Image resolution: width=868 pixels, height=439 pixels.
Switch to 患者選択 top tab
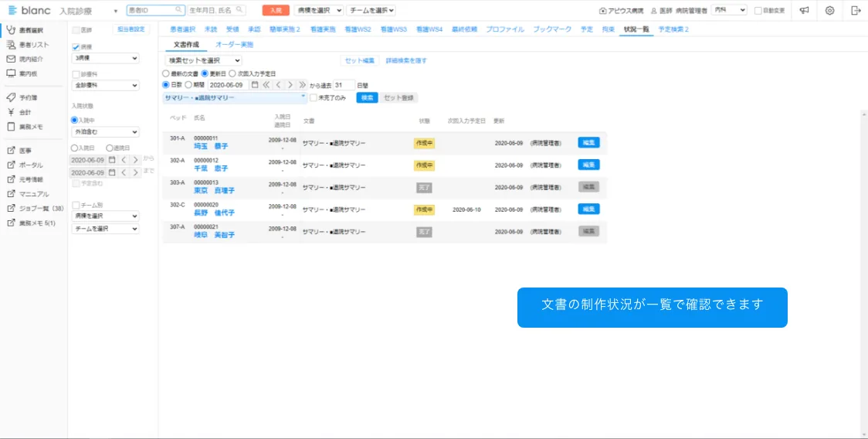coord(183,29)
